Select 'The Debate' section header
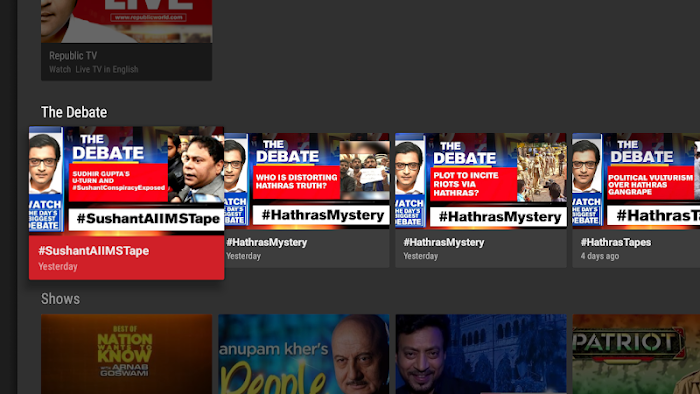Viewport: 700px width, 394px height. click(x=74, y=112)
